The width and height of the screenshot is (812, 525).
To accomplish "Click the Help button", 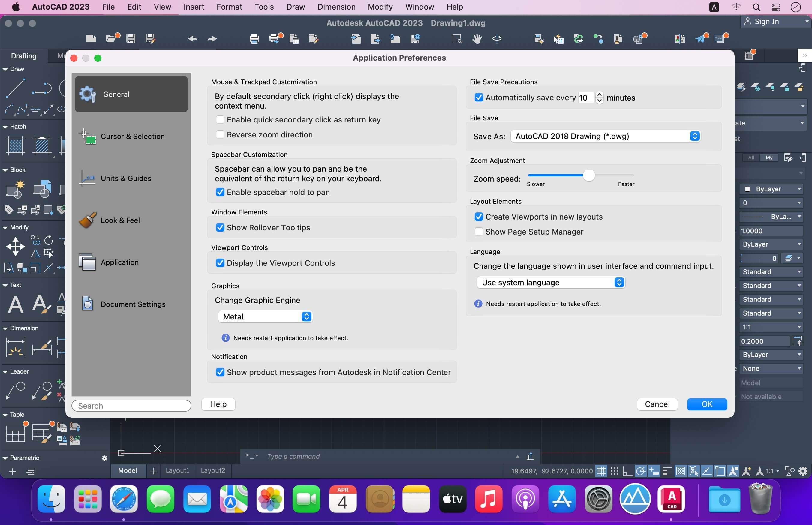I will [218, 404].
